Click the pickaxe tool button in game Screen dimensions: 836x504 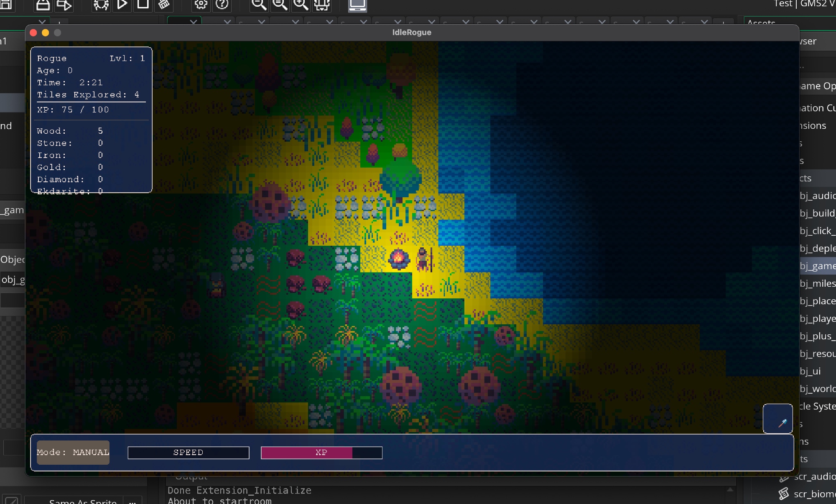(777, 419)
